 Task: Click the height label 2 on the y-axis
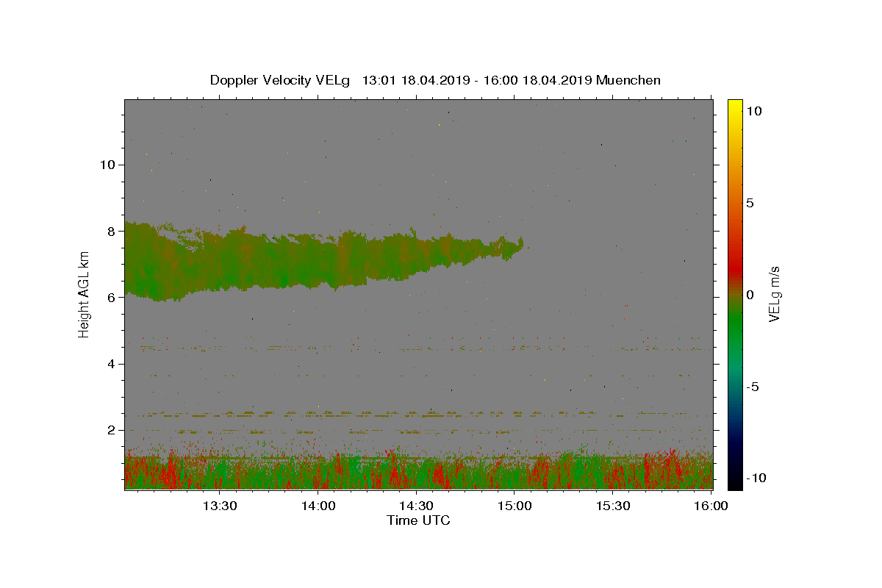[112, 430]
